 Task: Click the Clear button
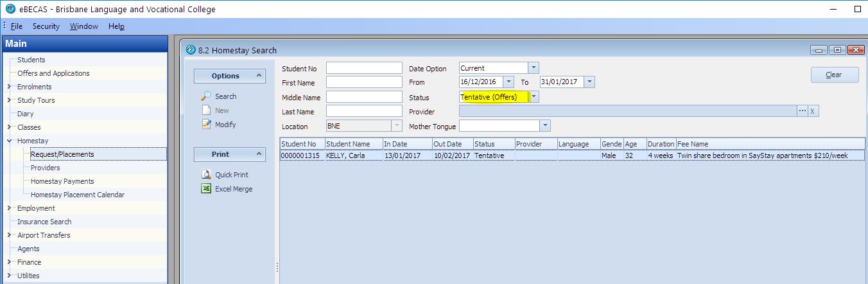pyautogui.click(x=834, y=75)
